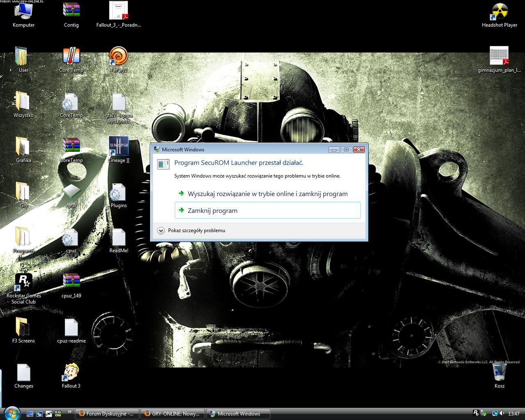525x420 pixels.
Task: Click the Show Desktop quick launch icon
Action: (30, 414)
